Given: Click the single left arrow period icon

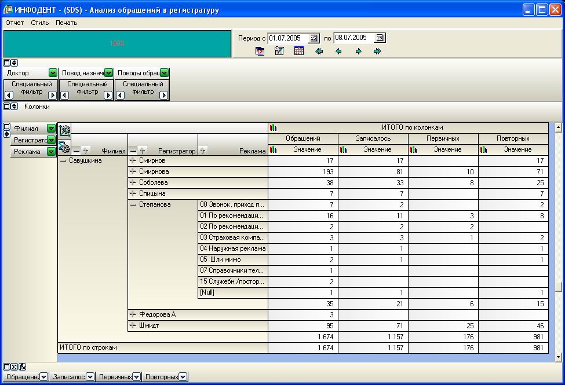Looking at the screenshot, I should coord(338,51).
